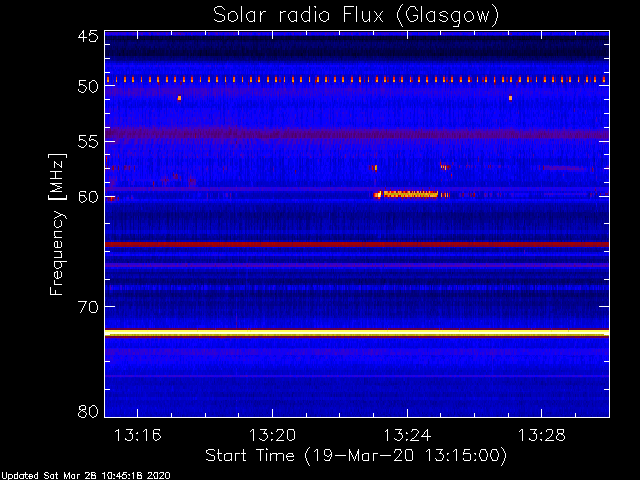The image size is (640, 480).
Task: Click the bright yellow band near 72 MHz
Action: pyautogui.click(x=357, y=333)
